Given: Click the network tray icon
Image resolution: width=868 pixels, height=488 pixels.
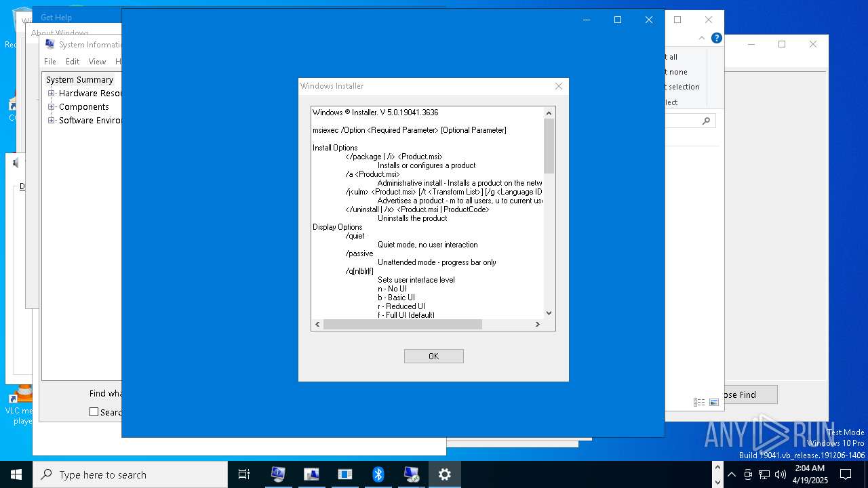Looking at the screenshot, I should 764,474.
